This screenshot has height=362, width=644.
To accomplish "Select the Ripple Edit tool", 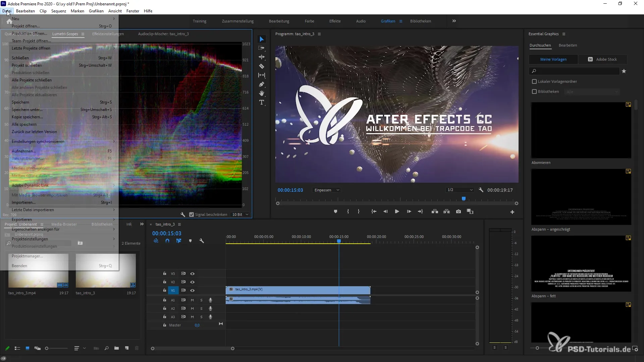I will [x=262, y=57].
